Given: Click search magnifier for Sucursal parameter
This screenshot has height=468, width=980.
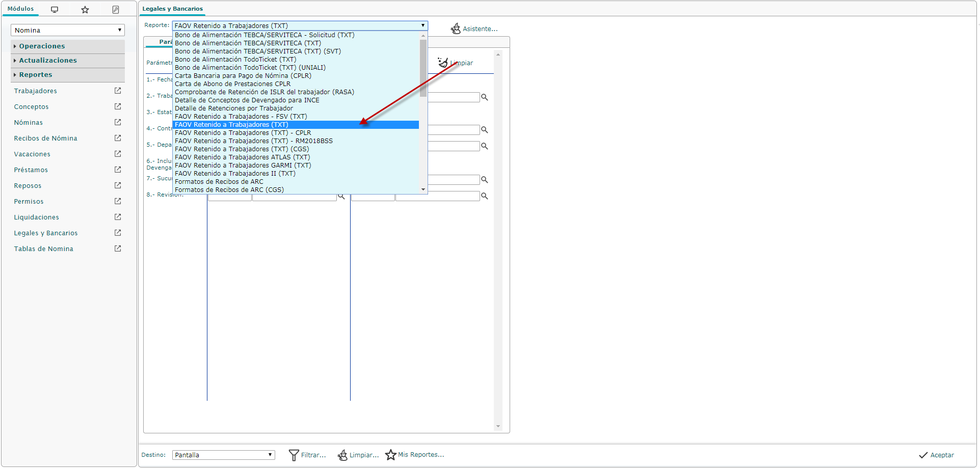Looking at the screenshot, I should pyautogui.click(x=485, y=180).
